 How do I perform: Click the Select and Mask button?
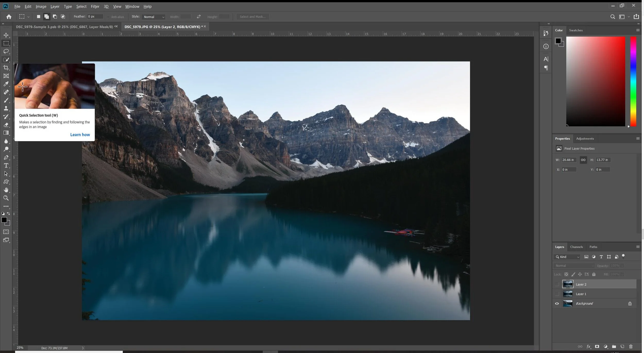tap(252, 17)
